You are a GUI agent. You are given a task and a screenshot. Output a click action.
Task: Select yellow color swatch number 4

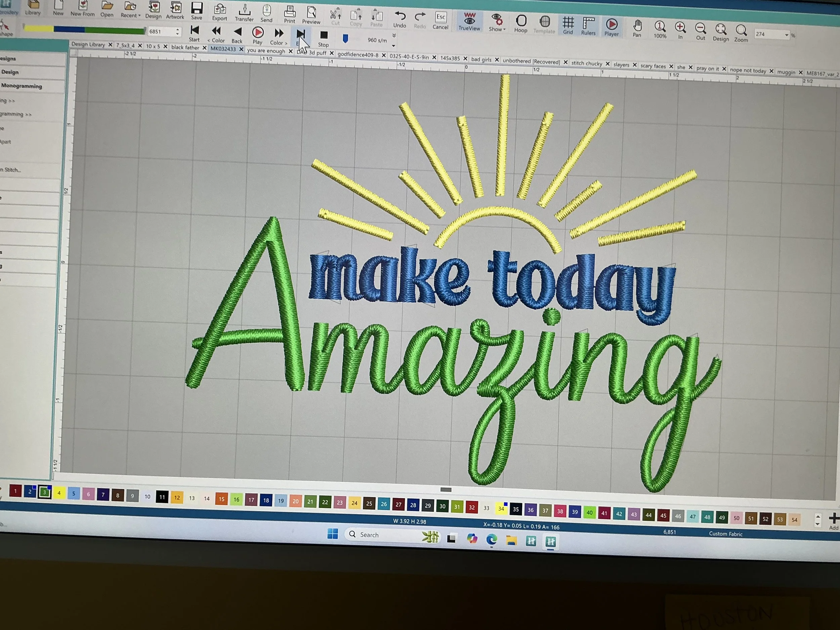(x=59, y=493)
